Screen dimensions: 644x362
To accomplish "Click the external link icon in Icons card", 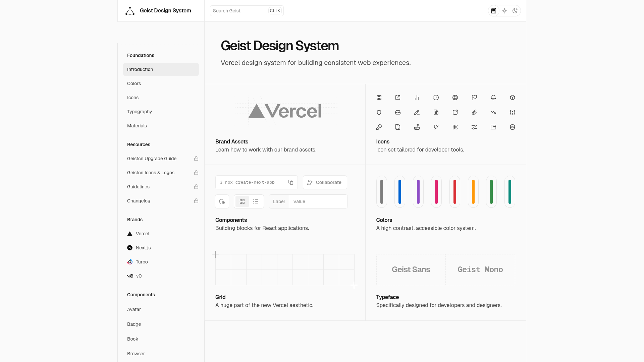I will 398,98.
